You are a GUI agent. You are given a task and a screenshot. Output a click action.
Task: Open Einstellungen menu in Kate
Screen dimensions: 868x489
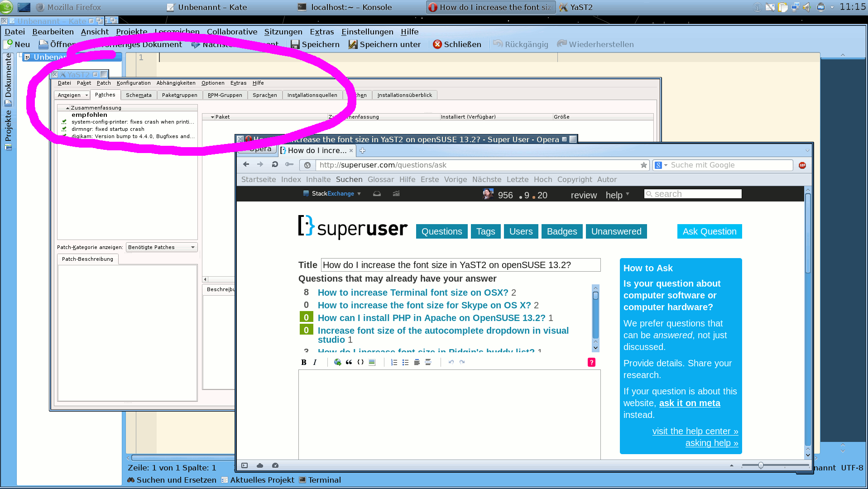[367, 32]
